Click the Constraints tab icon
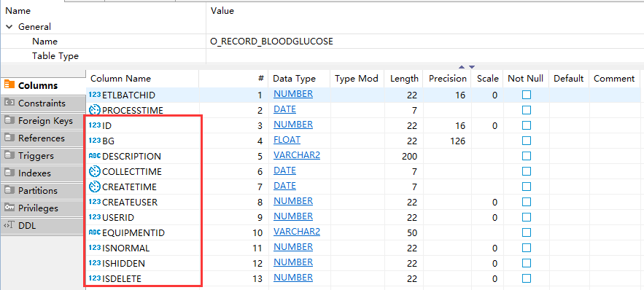This screenshot has width=644, height=290. point(9,103)
